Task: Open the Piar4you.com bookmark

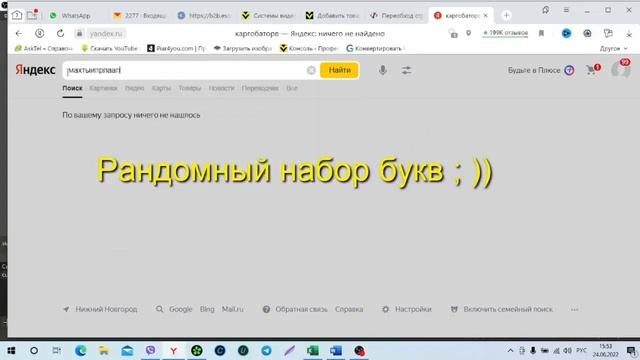Action: click(176, 48)
